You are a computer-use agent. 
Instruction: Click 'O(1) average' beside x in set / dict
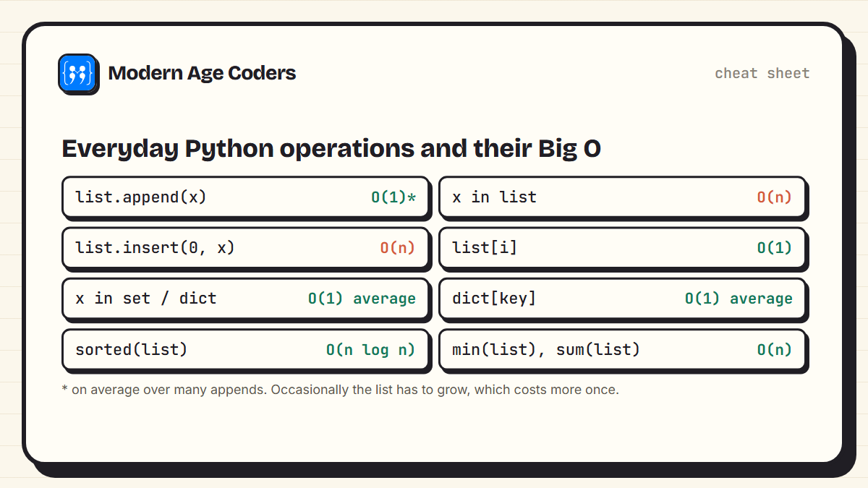[x=362, y=298]
